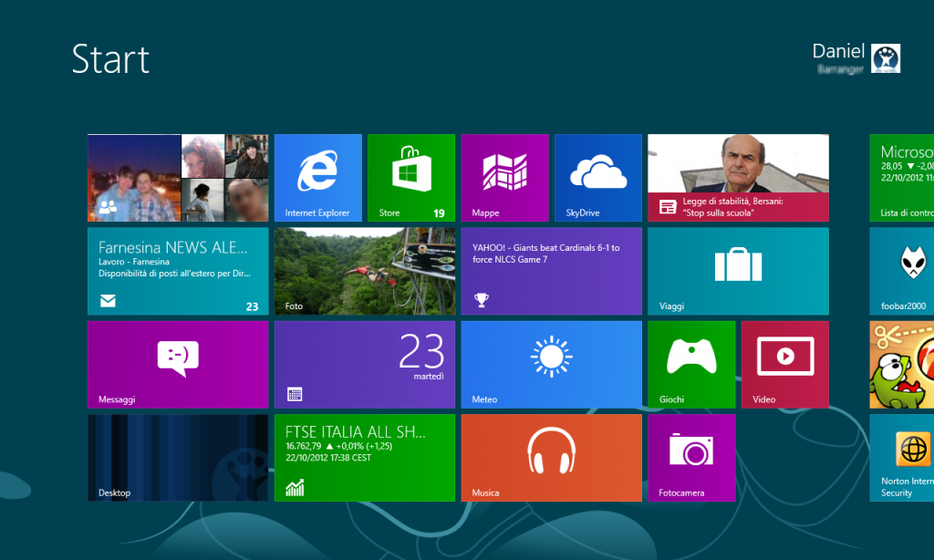Open the YAHOO! sports headline tile
The height and width of the screenshot is (560, 934).
[x=552, y=271]
